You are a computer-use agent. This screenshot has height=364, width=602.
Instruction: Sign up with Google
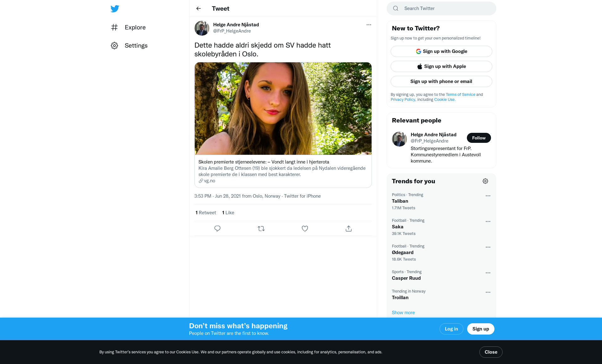(441, 51)
